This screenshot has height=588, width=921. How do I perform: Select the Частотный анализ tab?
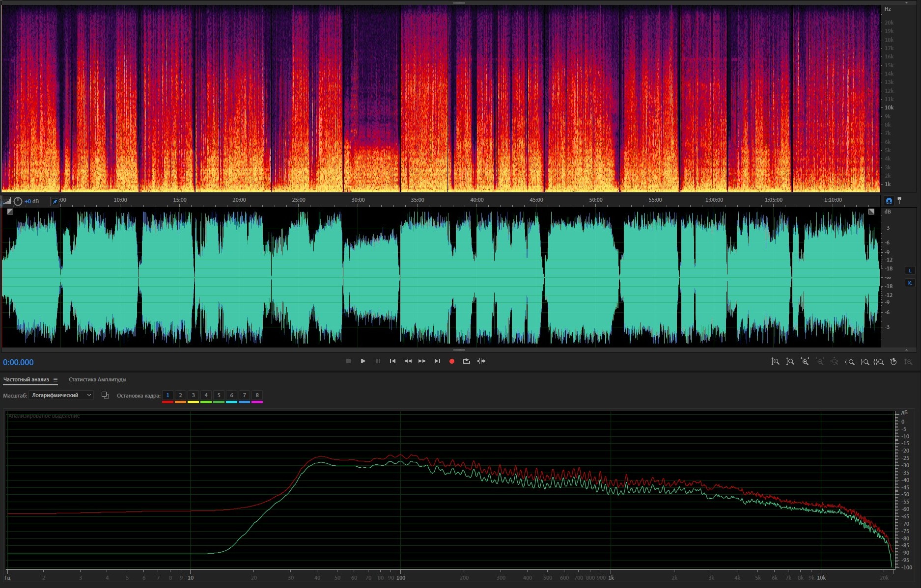pos(26,379)
